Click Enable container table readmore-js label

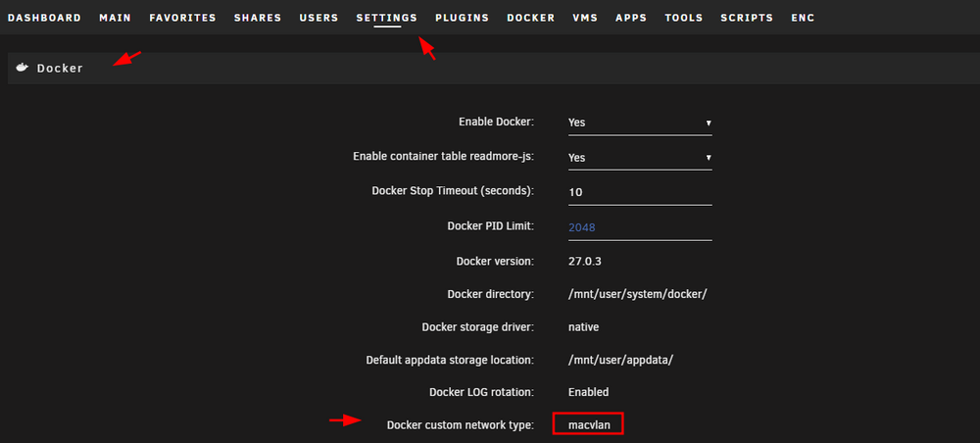point(444,157)
